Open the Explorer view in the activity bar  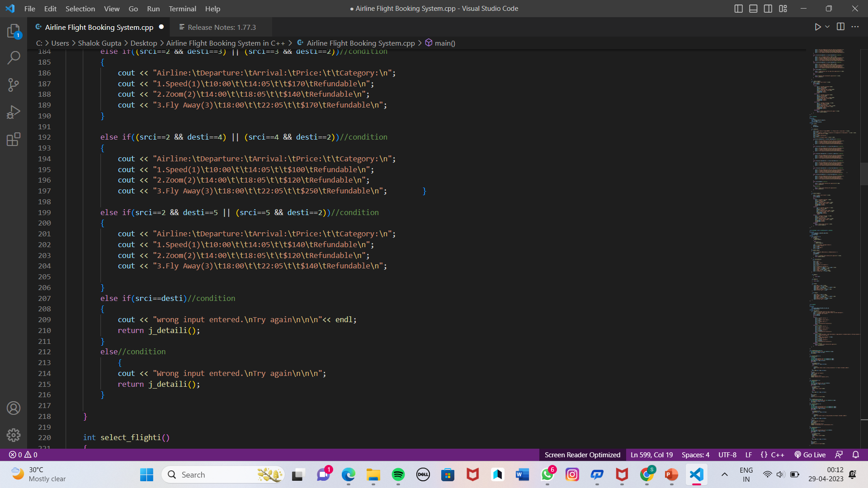pos(14,31)
